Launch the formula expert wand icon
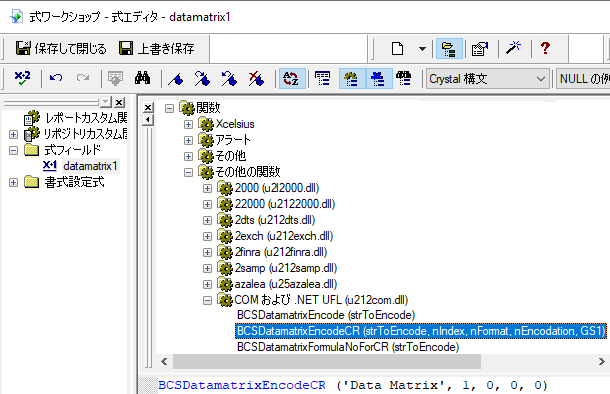 coord(513,48)
